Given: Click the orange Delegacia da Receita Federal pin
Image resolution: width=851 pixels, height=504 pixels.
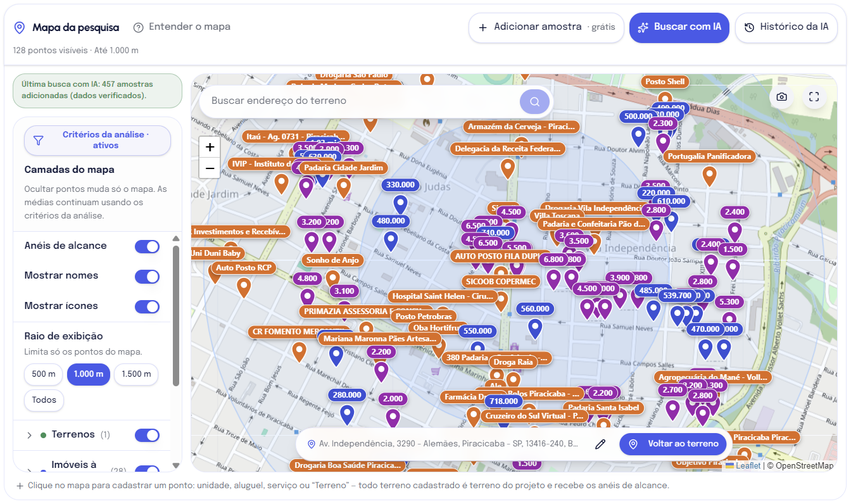Looking at the screenshot, I should point(508,168).
